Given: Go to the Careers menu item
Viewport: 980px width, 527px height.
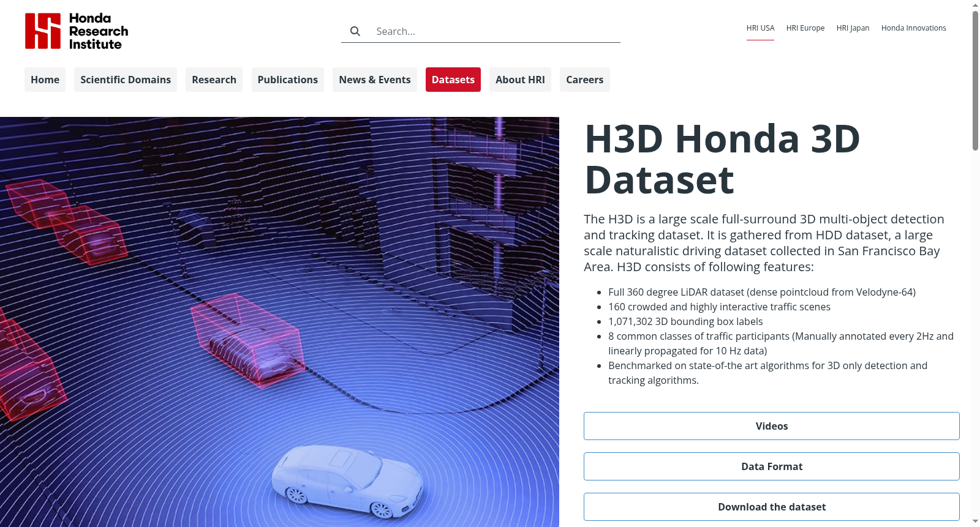Looking at the screenshot, I should pyautogui.click(x=585, y=80).
